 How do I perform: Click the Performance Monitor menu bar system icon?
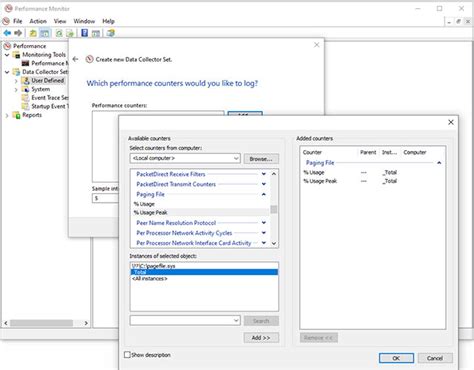click(6, 21)
